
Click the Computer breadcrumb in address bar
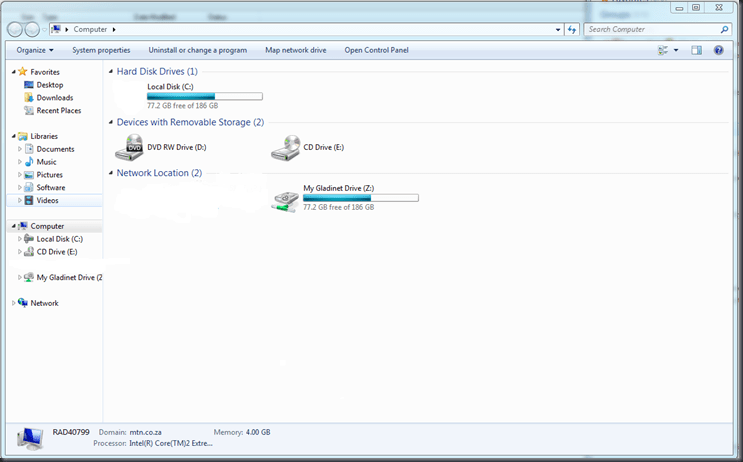[90, 29]
